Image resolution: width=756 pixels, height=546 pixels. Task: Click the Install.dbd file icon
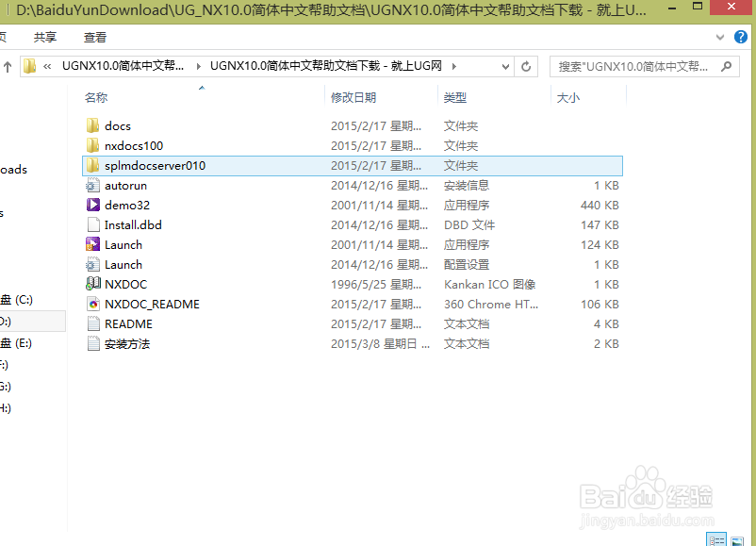(92, 224)
